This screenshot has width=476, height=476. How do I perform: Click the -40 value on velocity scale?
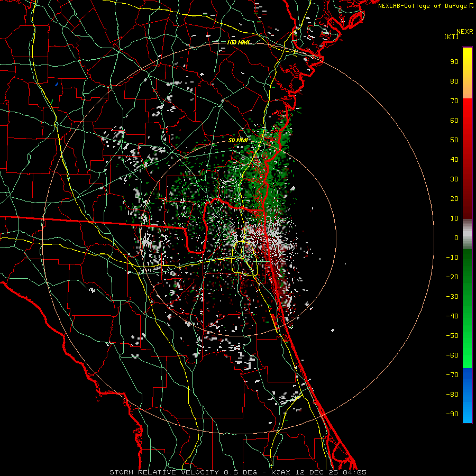pyautogui.click(x=452, y=316)
